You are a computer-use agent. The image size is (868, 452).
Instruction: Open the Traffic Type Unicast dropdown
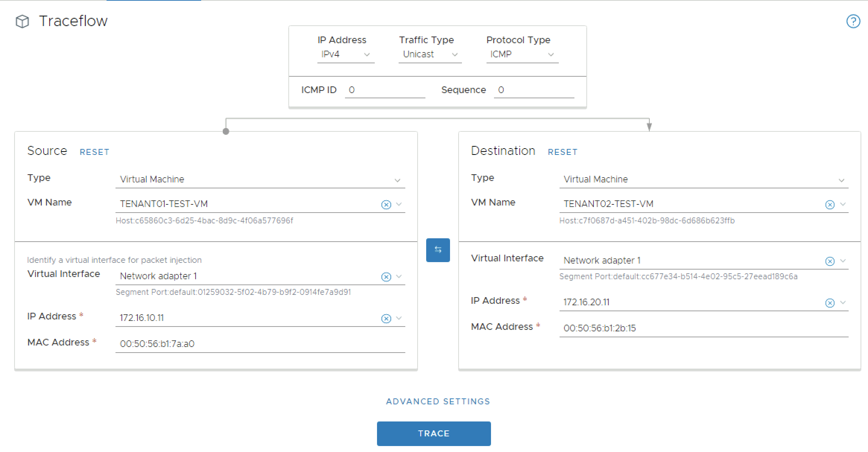(x=430, y=54)
